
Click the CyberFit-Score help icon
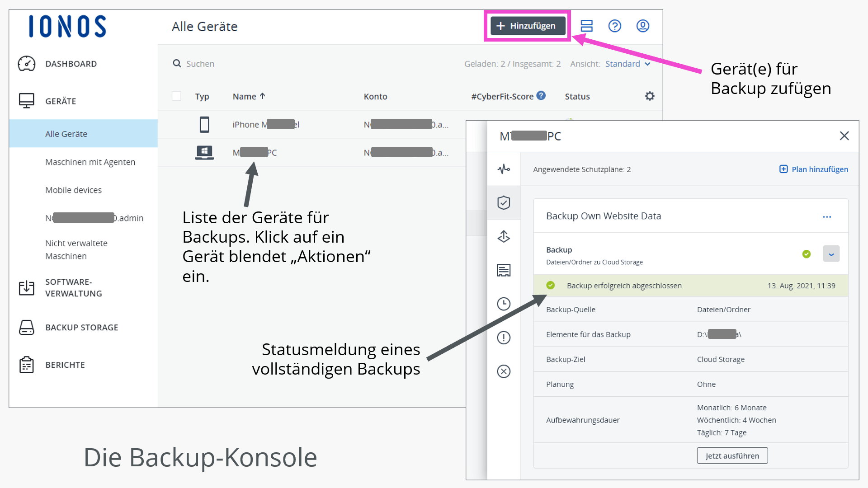click(x=541, y=95)
